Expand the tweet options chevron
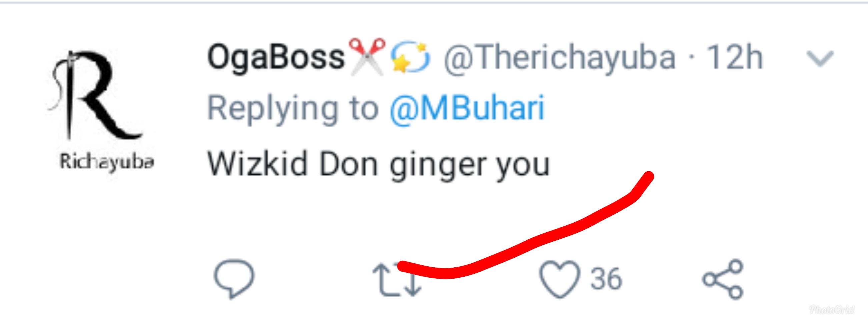The height and width of the screenshot is (320, 868). 820,59
